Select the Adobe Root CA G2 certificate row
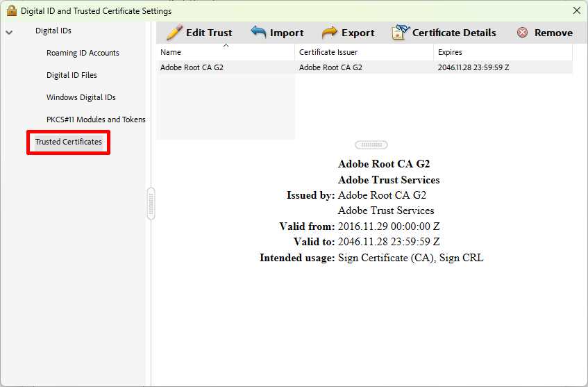Viewport: 588px width, 387px height. click(225, 67)
